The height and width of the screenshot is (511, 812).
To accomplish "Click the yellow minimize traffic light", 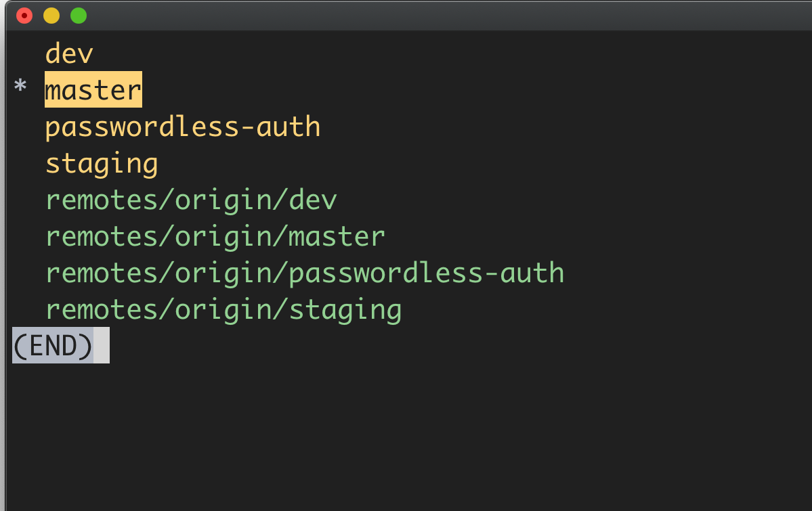I will point(51,14).
